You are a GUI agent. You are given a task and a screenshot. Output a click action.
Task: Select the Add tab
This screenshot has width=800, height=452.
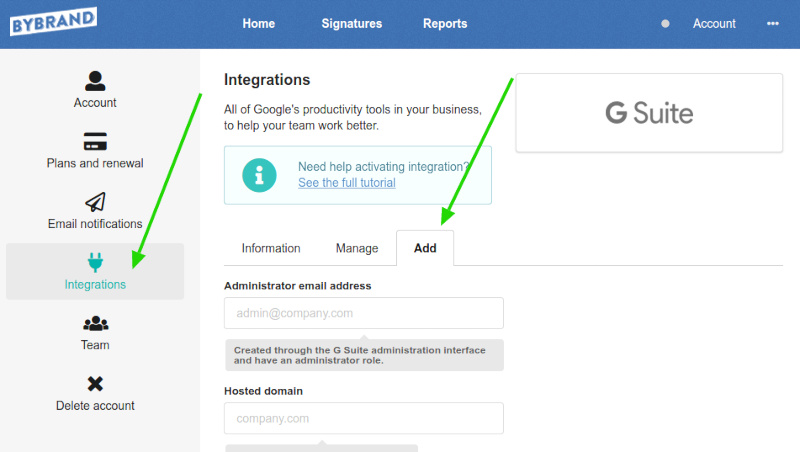[x=425, y=248]
